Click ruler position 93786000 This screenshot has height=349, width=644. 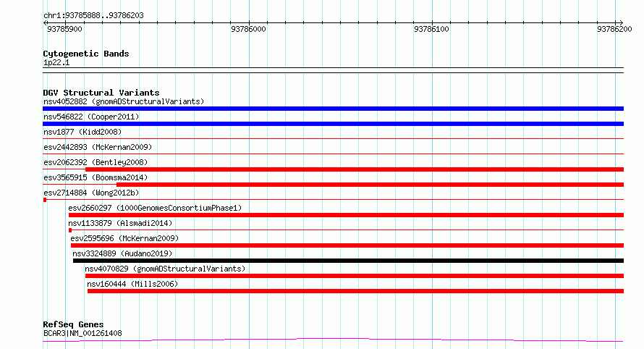[x=248, y=29]
